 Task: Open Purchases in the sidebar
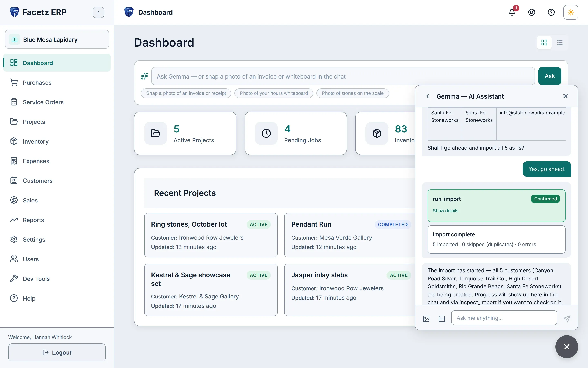point(57,83)
